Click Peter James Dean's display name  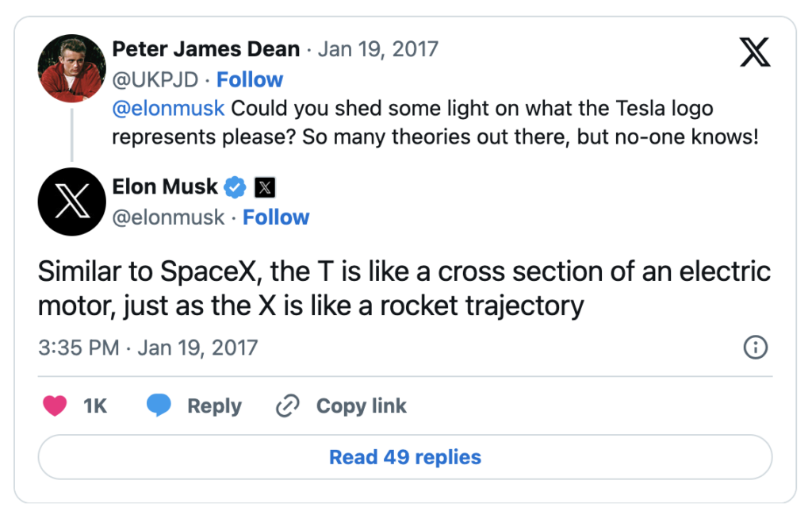coord(205,48)
